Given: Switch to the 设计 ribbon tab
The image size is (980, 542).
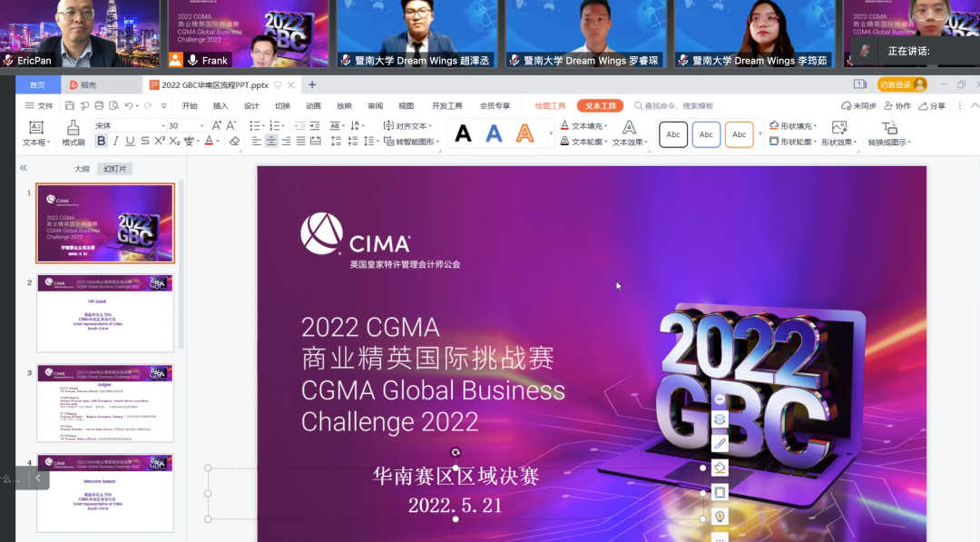Looking at the screenshot, I should (x=251, y=105).
